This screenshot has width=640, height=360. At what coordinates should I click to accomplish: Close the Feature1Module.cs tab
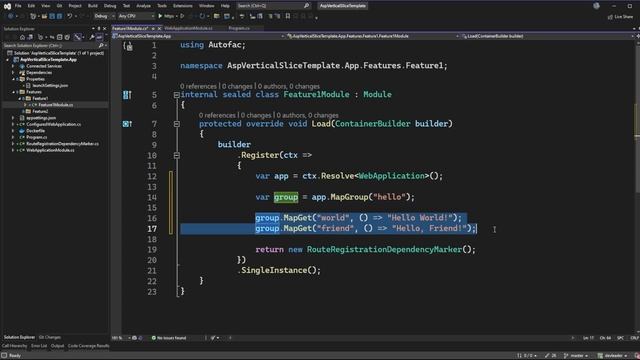click(159, 29)
